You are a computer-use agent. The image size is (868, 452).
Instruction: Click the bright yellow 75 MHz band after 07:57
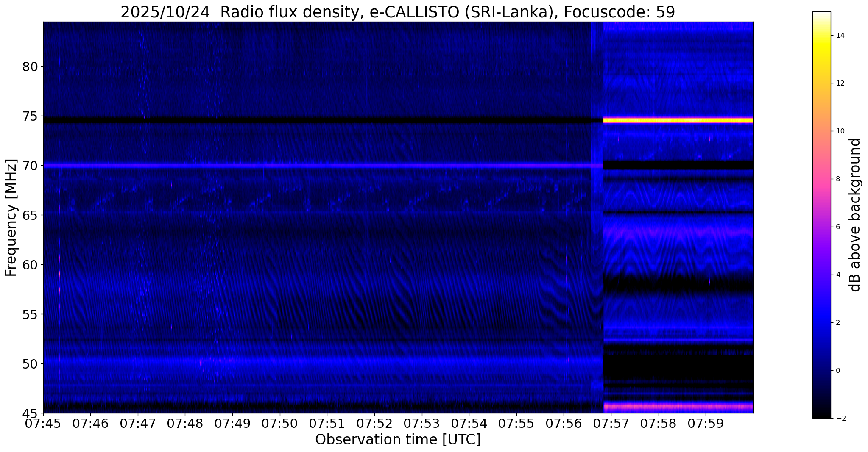678,120
